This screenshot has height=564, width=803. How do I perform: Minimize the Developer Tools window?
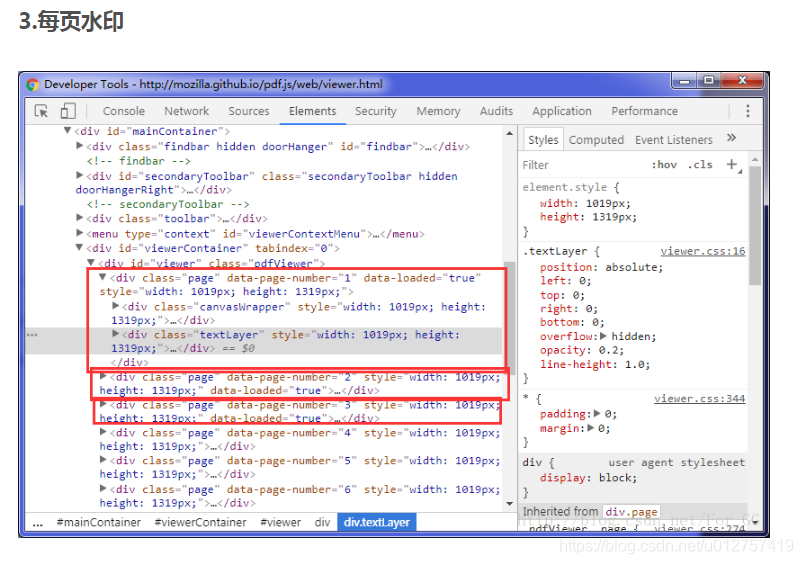pos(684,81)
